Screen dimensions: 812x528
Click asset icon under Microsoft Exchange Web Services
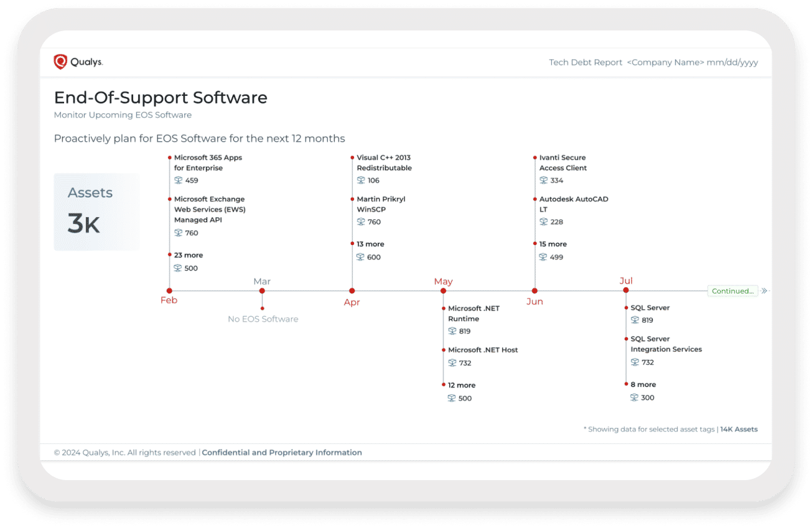coord(179,233)
